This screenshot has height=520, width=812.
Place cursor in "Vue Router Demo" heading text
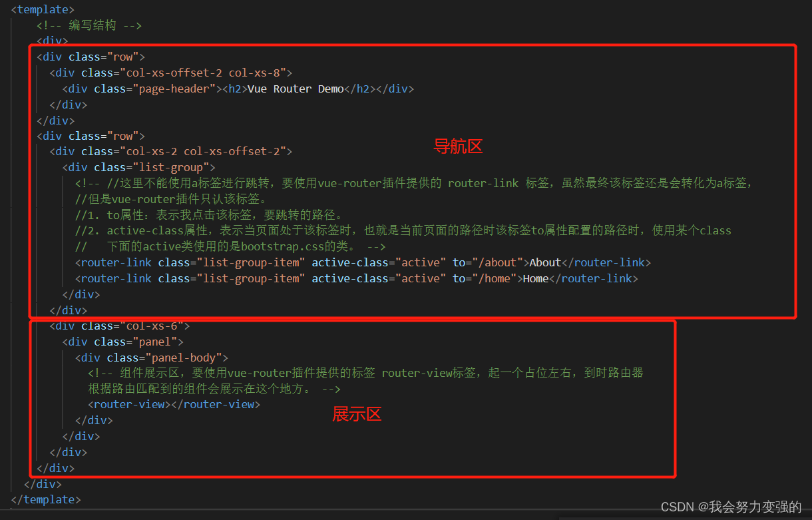pyautogui.click(x=296, y=89)
